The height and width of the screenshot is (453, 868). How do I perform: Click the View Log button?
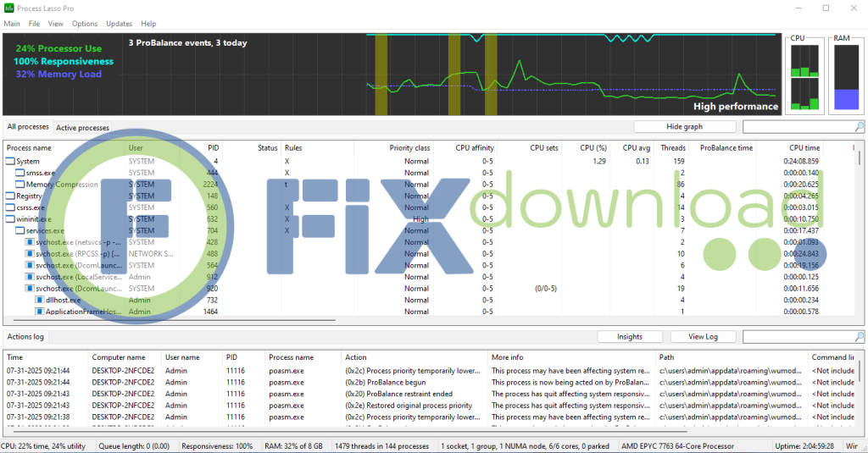click(x=703, y=337)
